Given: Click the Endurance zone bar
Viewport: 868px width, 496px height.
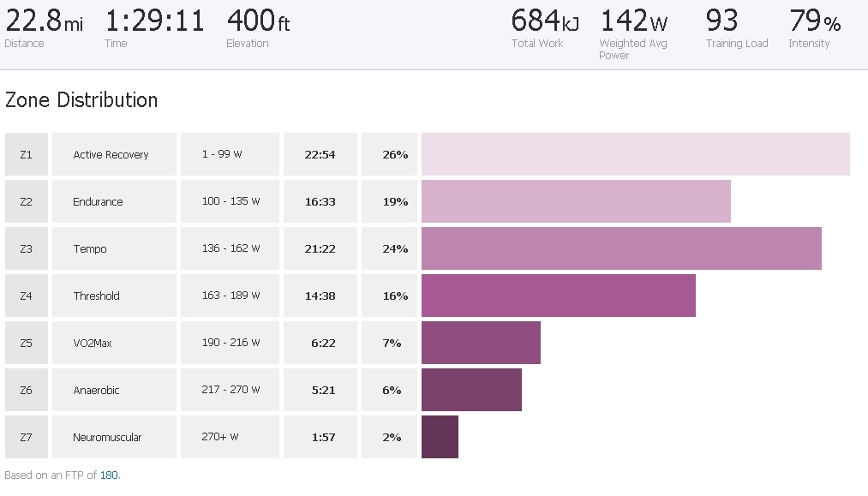Looking at the screenshot, I should coord(576,202).
